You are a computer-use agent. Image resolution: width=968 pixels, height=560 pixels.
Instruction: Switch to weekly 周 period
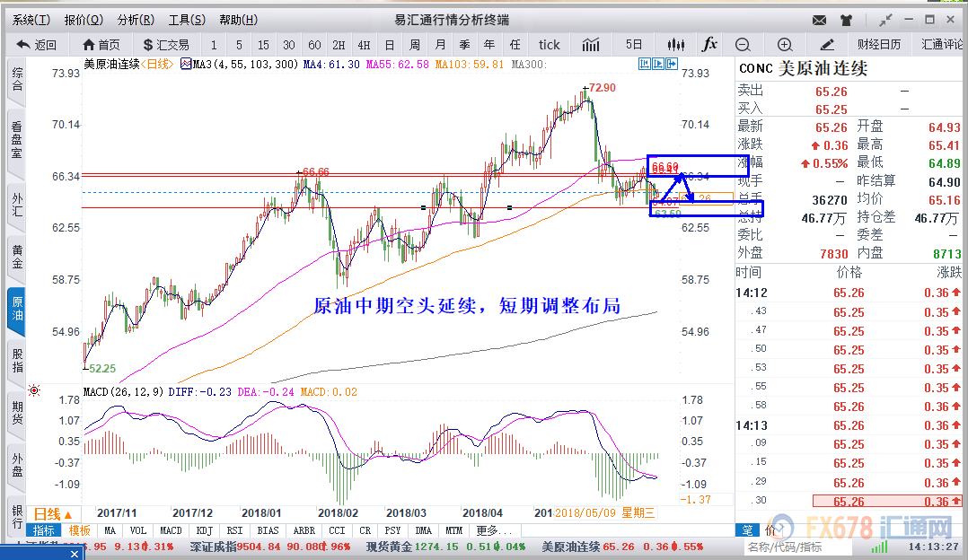coord(415,45)
